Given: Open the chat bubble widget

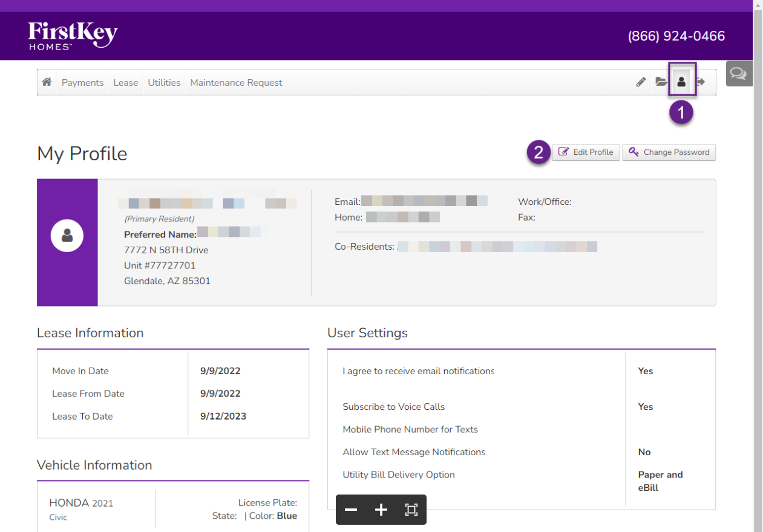Looking at the screenshot, I should click(738, 73).
